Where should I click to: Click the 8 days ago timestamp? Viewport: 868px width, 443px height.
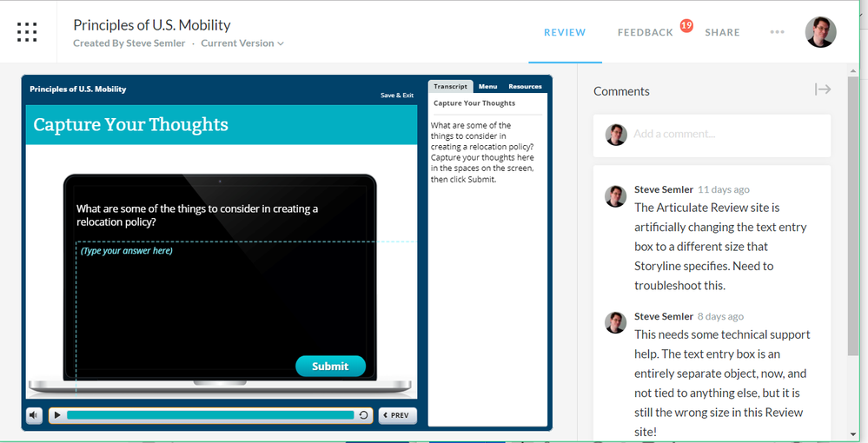coord(720,317)
